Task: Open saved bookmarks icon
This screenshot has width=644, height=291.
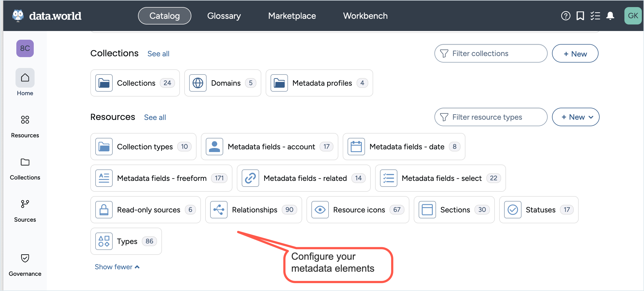Action: tap(580, 16)
